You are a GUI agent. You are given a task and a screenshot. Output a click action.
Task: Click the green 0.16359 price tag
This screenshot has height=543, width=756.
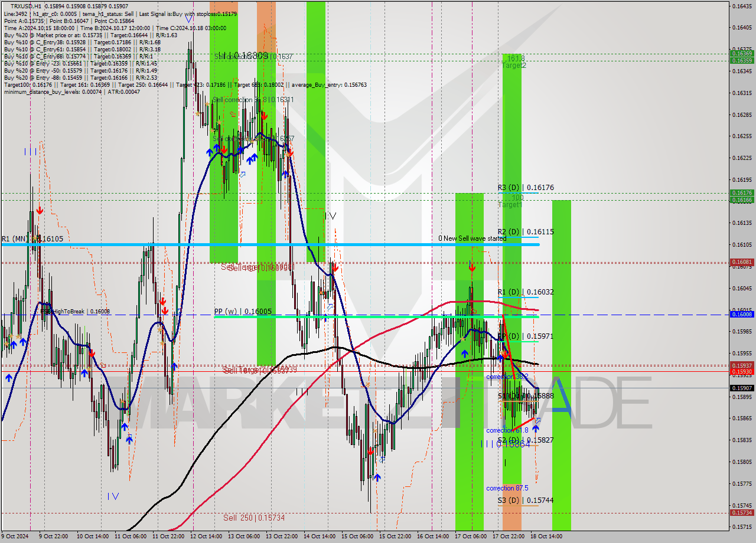point(742,60)
